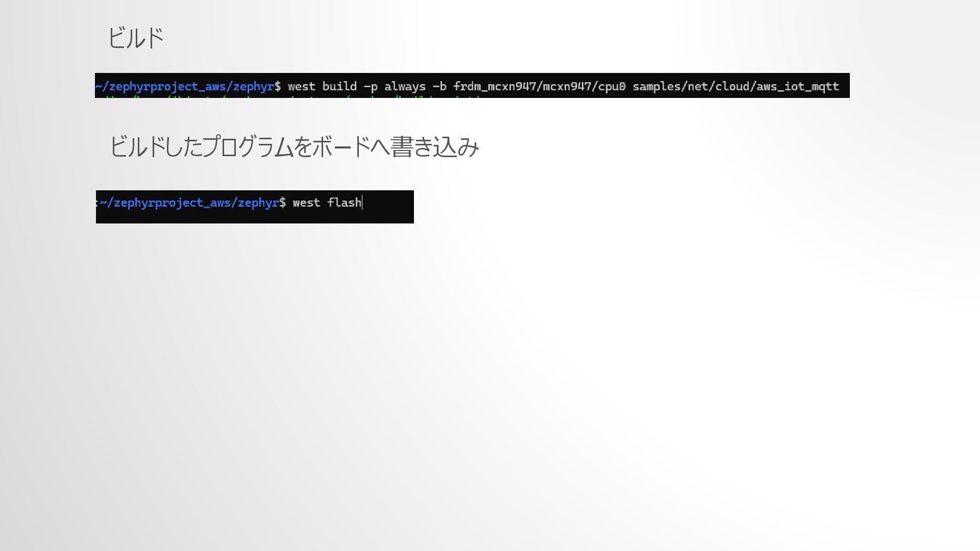
Task: Click the '-b' flag in build command
Action: 439,86
